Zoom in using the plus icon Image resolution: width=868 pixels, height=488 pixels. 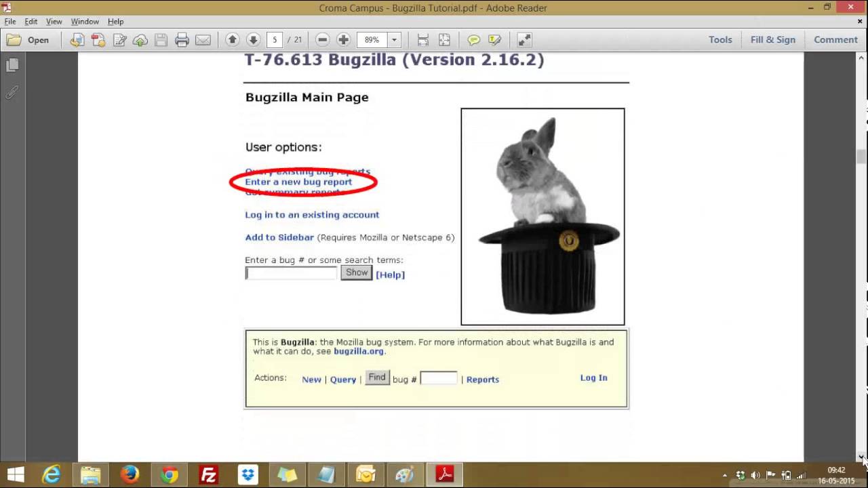(x=344, y=40)
